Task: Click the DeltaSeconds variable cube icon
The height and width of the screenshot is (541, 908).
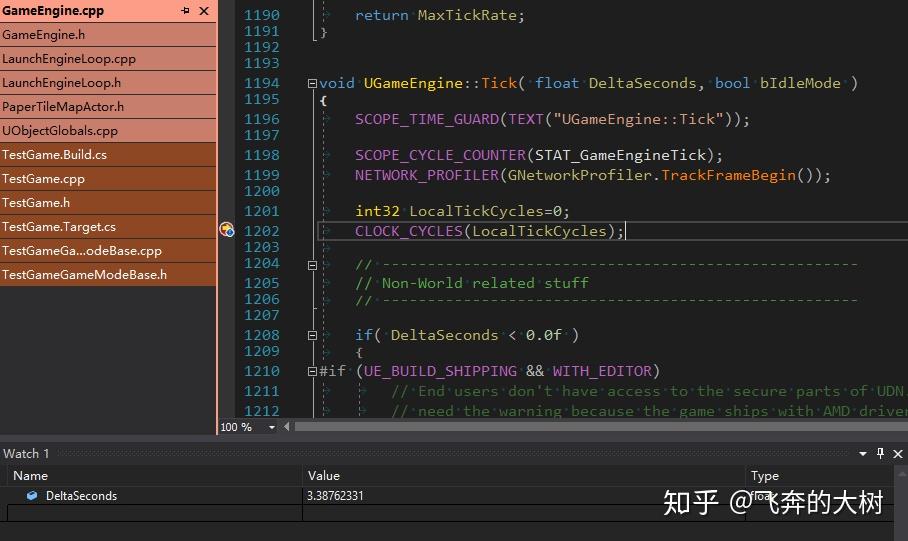Action: coord(32,495)
